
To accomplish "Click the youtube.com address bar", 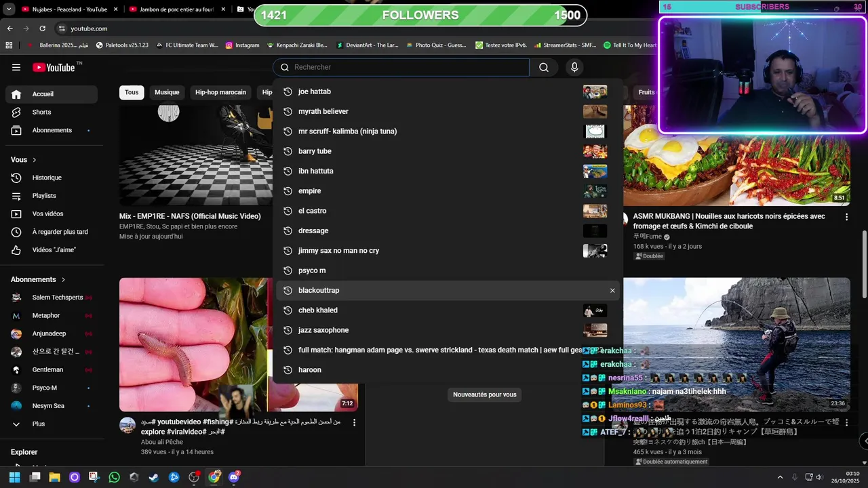I will [90, 28].
